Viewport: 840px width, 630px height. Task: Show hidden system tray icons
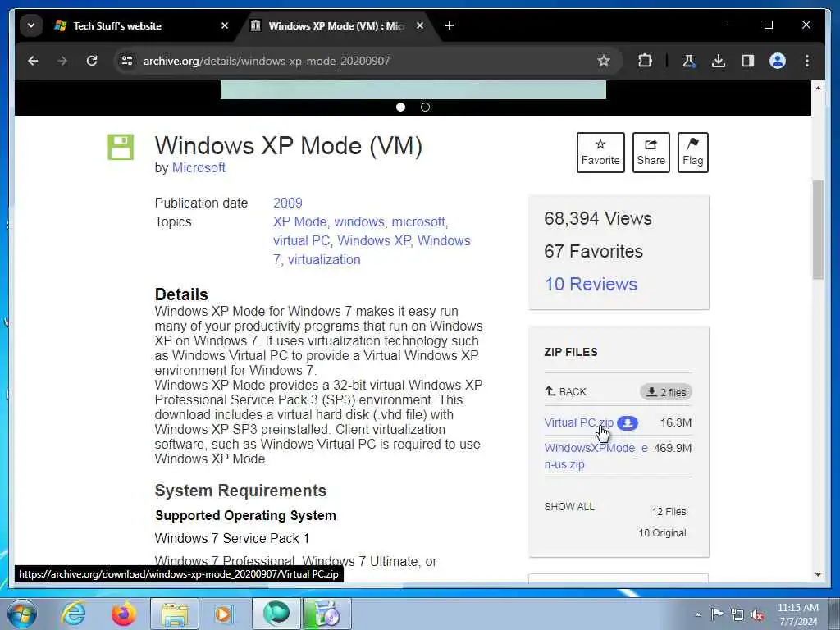pyautogui.click(x=697, y=614)
